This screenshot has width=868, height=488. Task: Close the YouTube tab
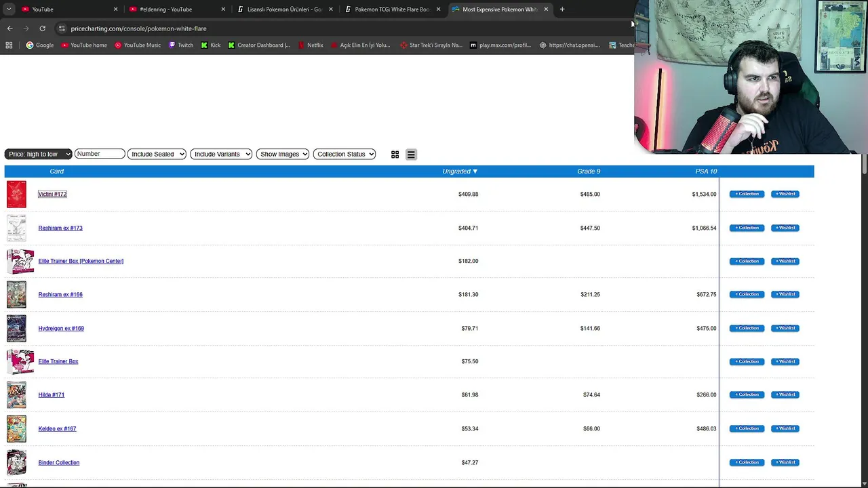(x=115, y=9)
